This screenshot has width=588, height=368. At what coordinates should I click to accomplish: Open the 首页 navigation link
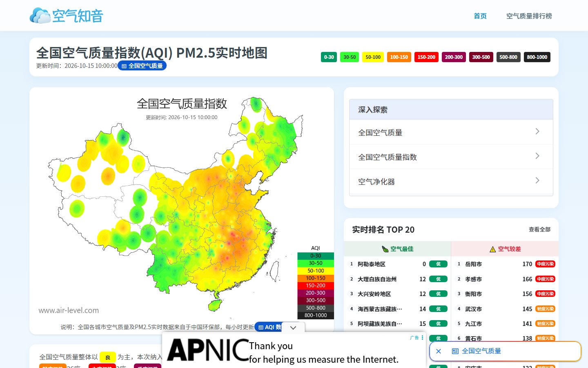[480, 16]
